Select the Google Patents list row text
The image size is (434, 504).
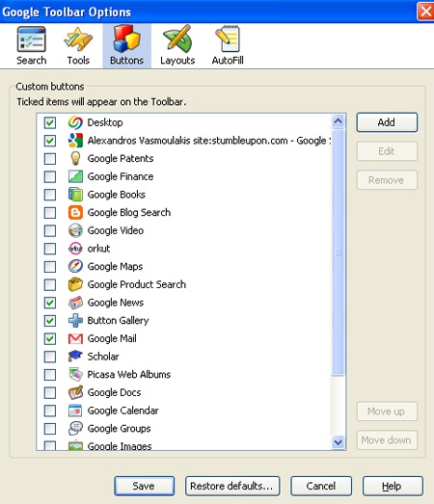[x=121, y=158]
